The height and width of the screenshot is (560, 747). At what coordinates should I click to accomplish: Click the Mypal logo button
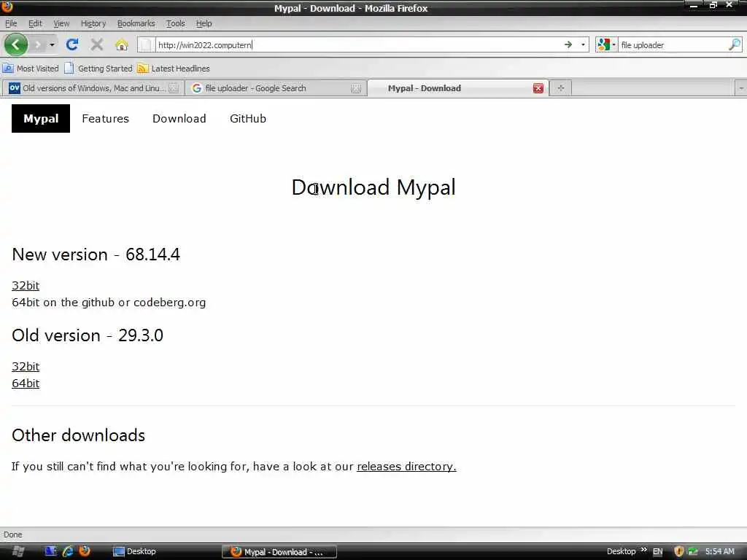(41, 119)
